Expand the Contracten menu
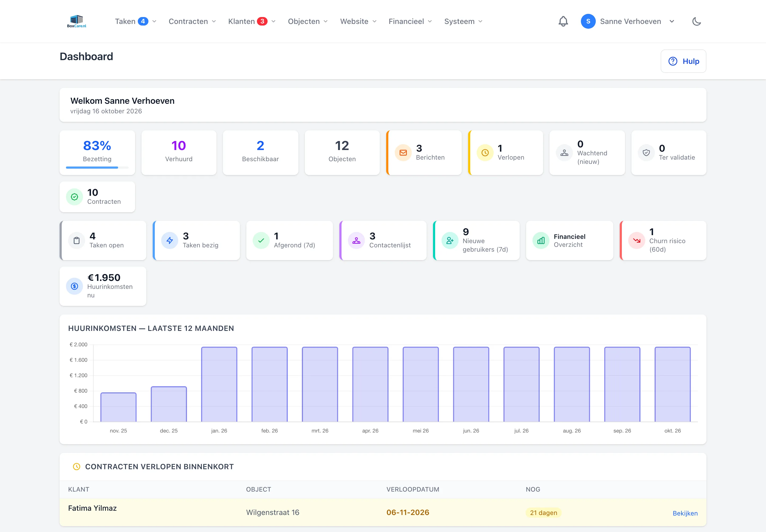The height and width of the screenshot is (532, 766). (x=192, y=21)
